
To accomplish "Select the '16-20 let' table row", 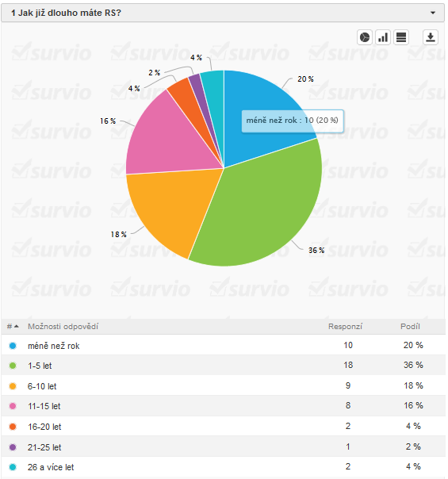I will tap(224, 426).
